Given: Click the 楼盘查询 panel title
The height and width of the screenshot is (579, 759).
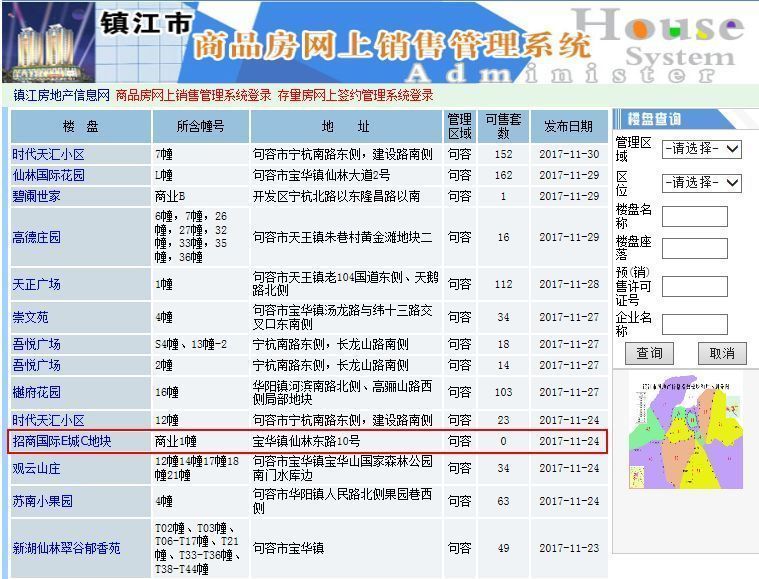Looking at the screenshot, I should (654, 119).
